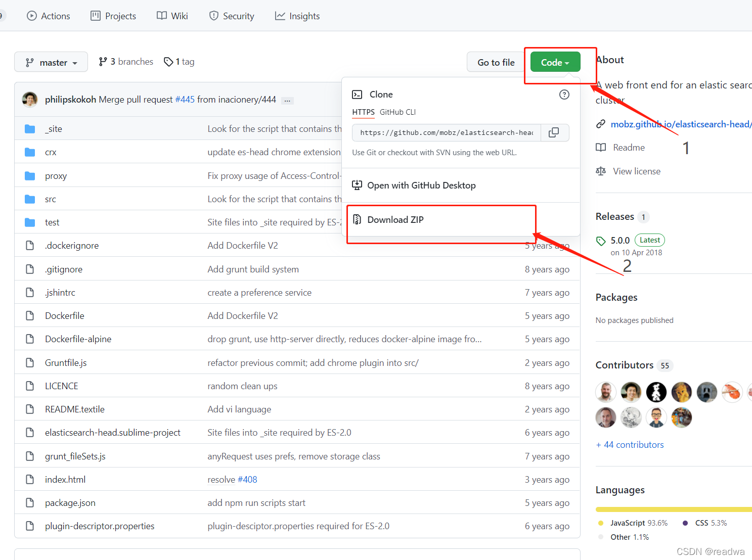Open the 5.0.0 release link
752x560 pixels.
pos(620,241)
